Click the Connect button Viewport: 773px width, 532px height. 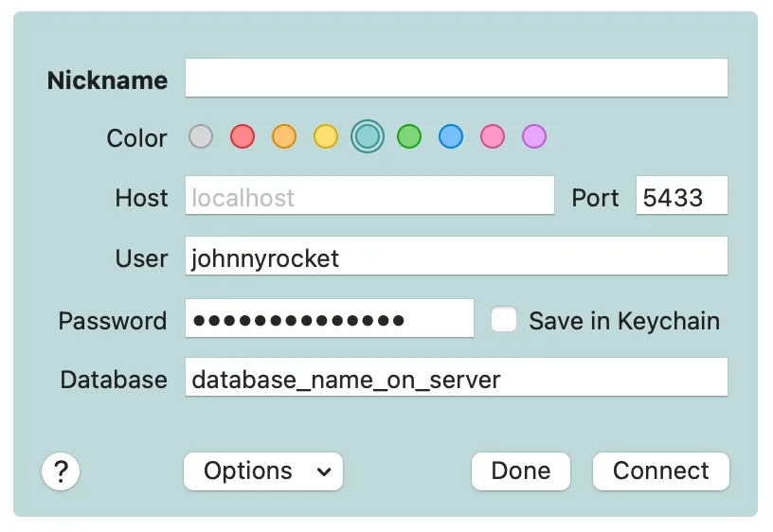pos(660,470)
